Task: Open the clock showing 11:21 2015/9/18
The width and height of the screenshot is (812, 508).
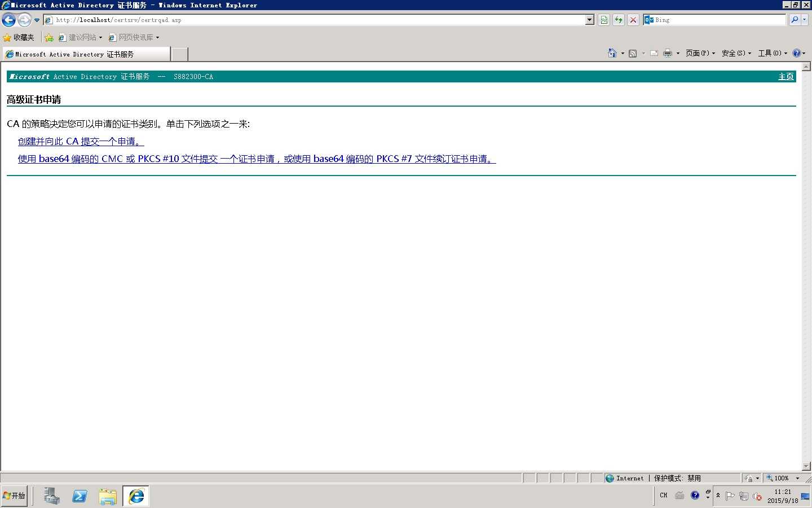Action: (x=783, y=496)
